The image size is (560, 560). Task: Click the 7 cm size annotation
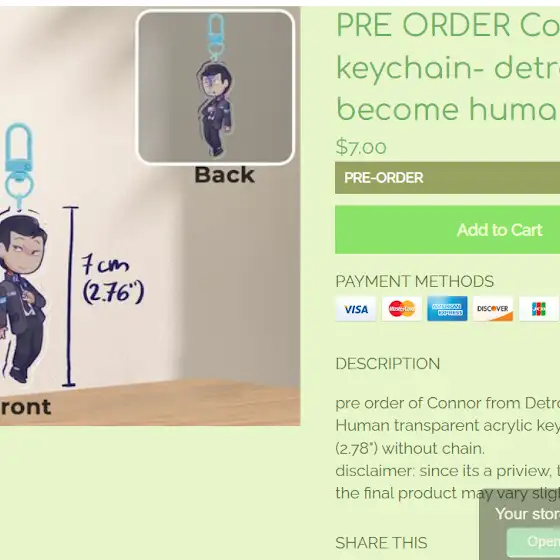tap(112, 279)
